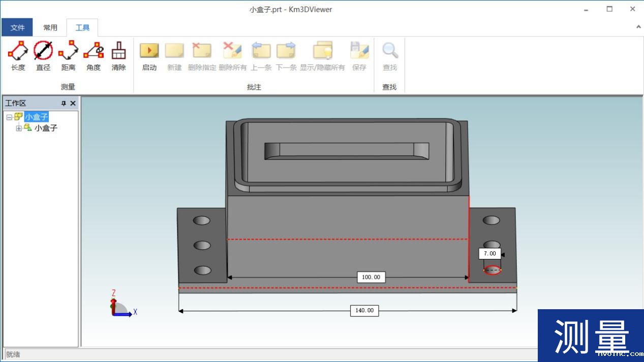Open the 文件 menu

17,27
